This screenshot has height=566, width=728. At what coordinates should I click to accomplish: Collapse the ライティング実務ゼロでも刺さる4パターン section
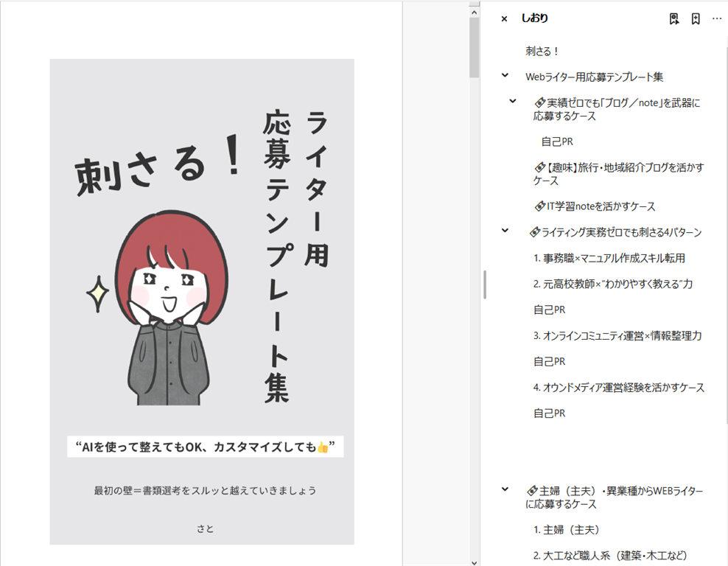pyautogui.click(x=505, y=231)
